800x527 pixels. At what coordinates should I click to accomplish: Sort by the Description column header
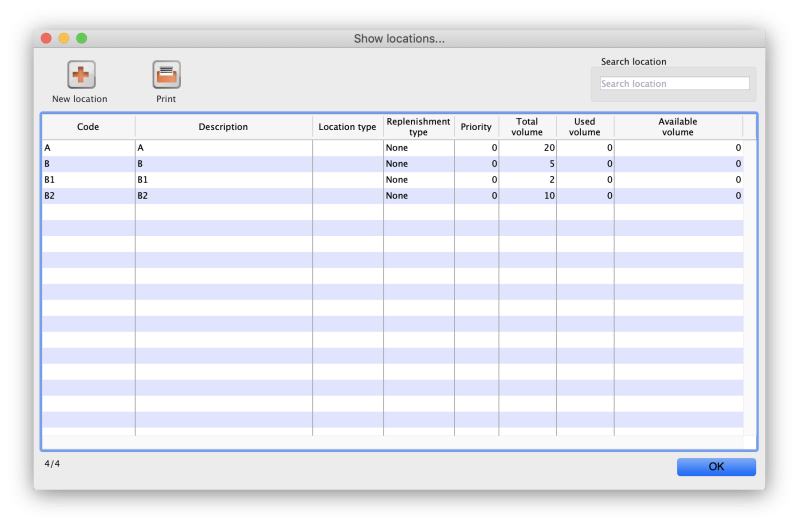223,127
